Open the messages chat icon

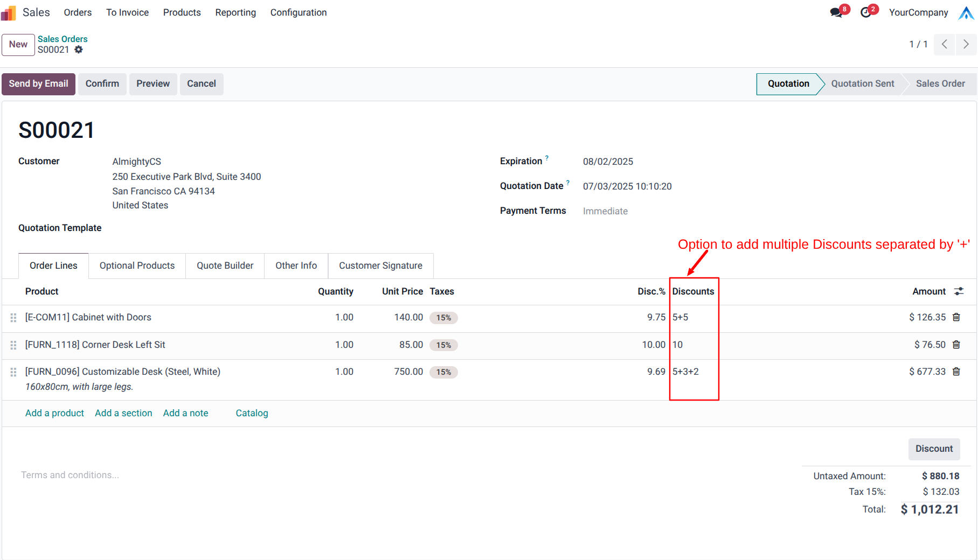point(836,12)
